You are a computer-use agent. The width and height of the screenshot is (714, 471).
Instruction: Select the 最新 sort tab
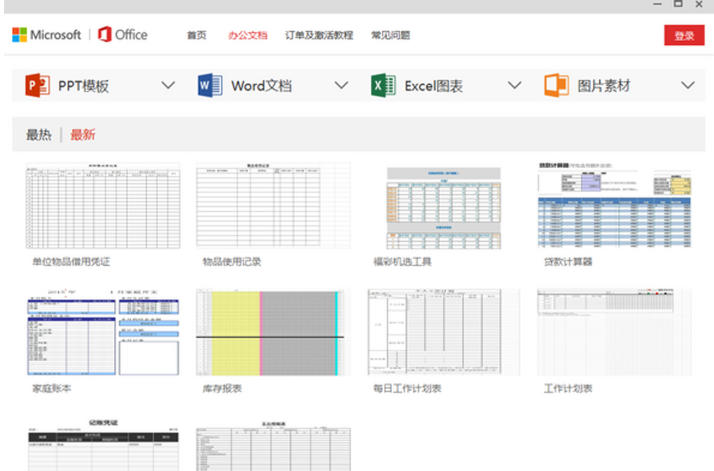(x=83, y=135)
